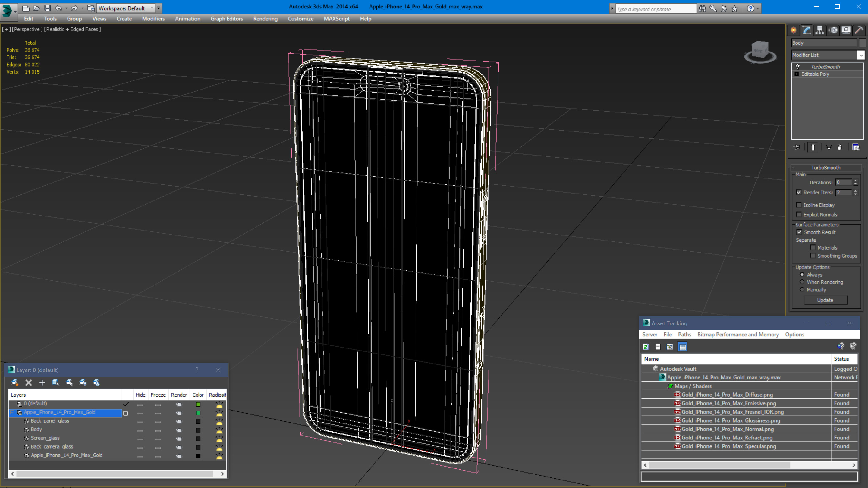The image size is (868, 488).
Task: Click Freeze/Unfreeze All Layers icon
Action: click(x=96, y=383)
